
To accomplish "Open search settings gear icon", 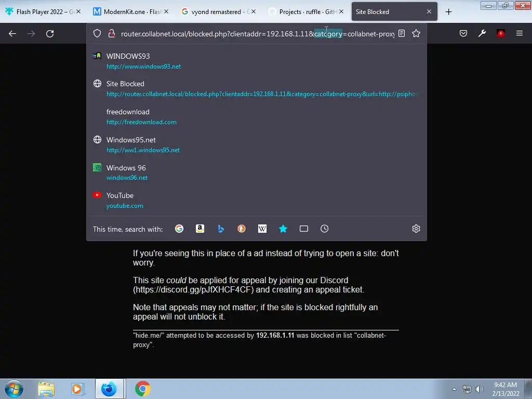I will click(x=416, y=229).
